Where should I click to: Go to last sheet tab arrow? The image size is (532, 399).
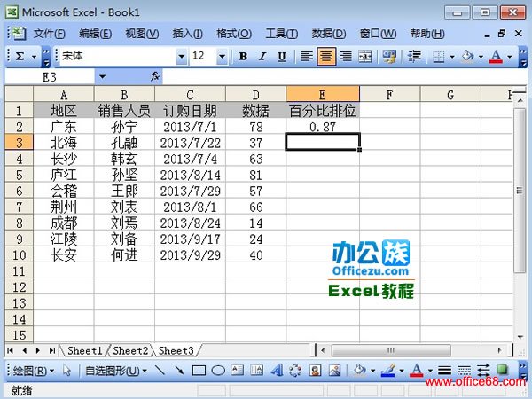tap(52, 350)
